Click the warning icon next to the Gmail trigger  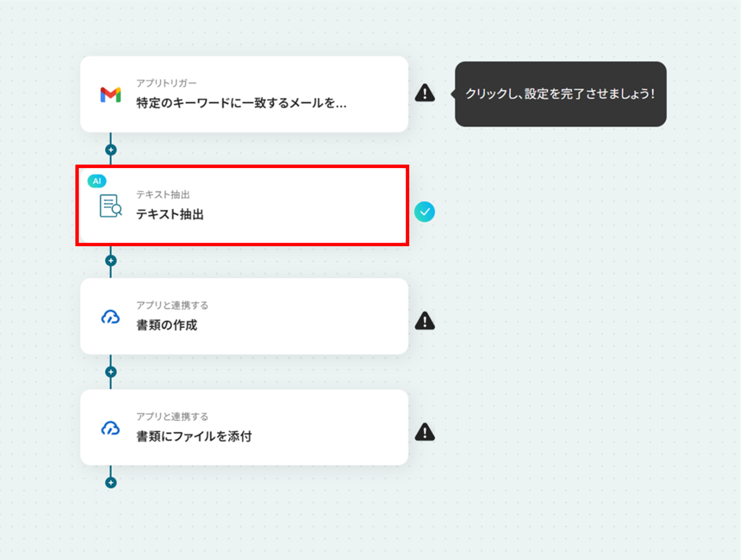tap(425, 93)
